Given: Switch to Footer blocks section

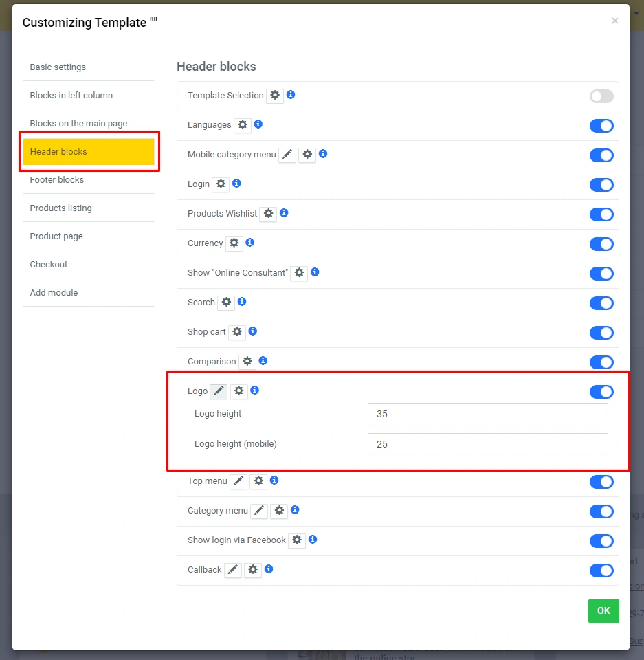Looking at the screenshot, I should pos(57,180).
